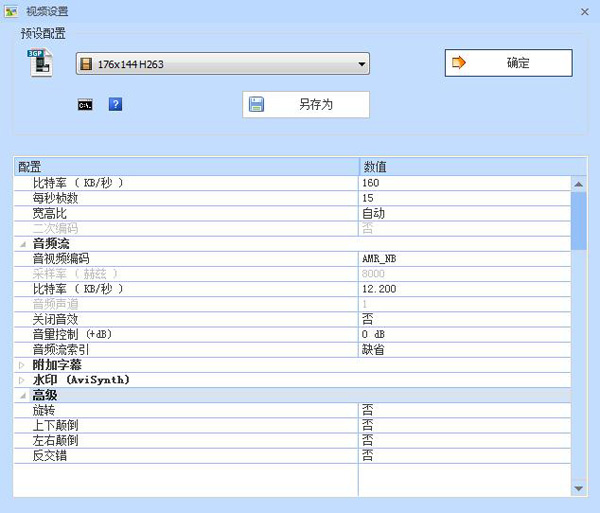Collapse the 音频流 section
Screen dimensions: 600x513
pos(23,244)
